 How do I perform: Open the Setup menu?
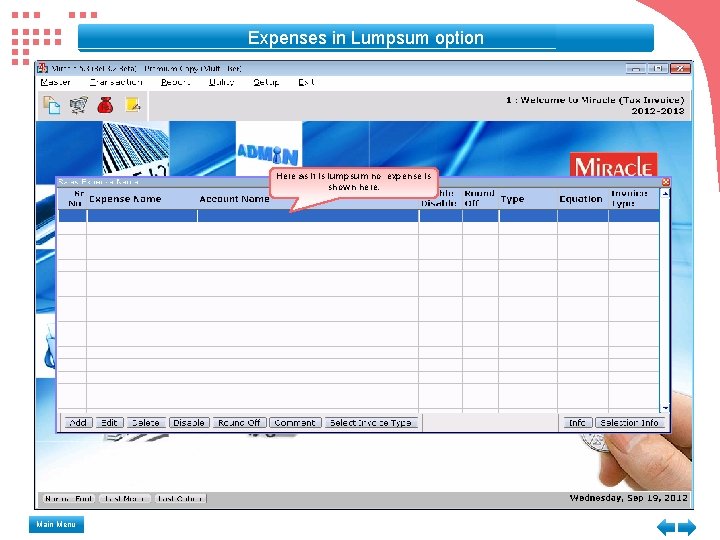(x=266, y=82)
